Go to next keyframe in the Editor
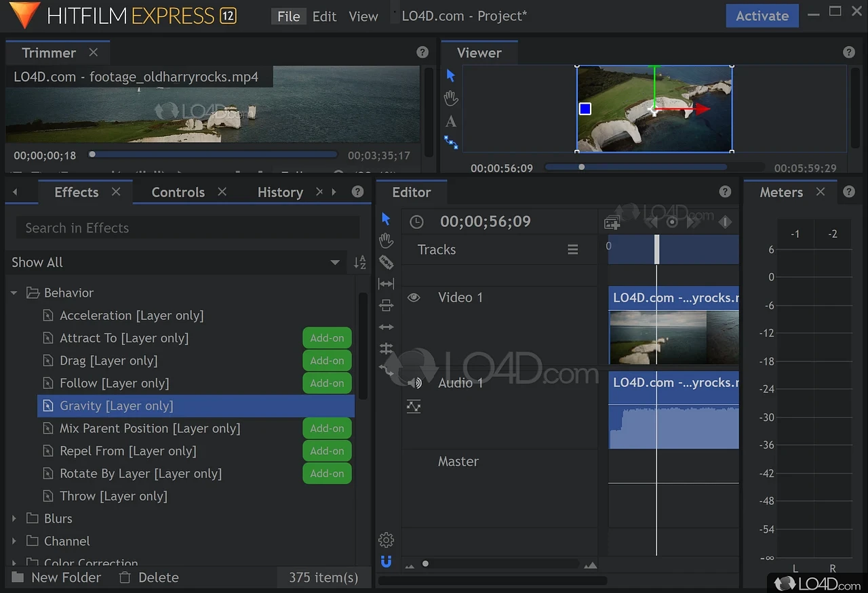The image size is (868, 593). [x=693, y=222]
